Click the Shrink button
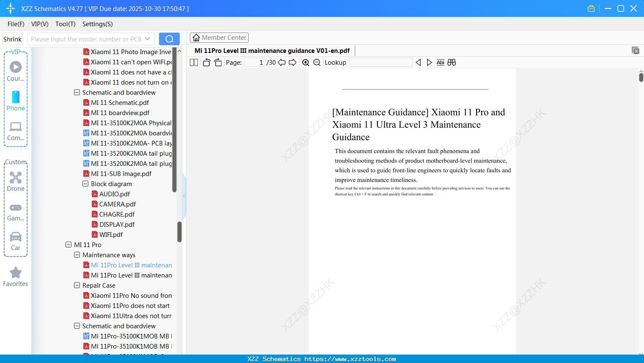Viewport: 644px width, 363px height. pos(13,39)
